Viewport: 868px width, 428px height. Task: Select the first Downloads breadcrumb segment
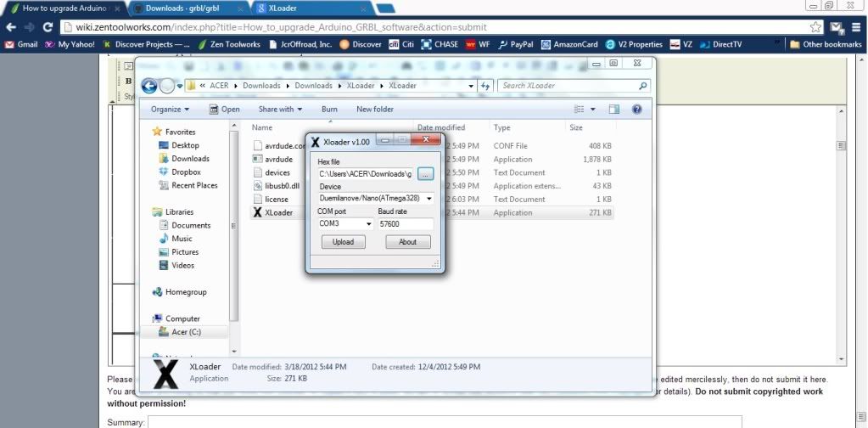click(x=261, y=86)
